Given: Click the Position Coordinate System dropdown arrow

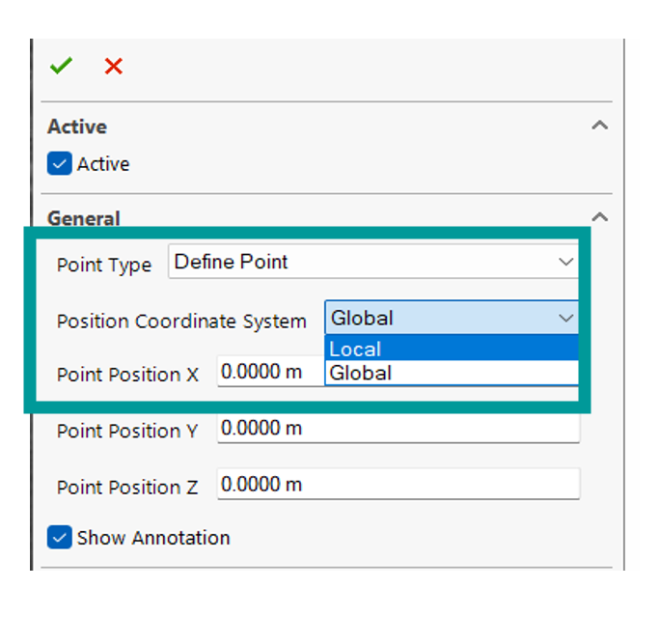Looking at the screenshot, I should (565, 318).
